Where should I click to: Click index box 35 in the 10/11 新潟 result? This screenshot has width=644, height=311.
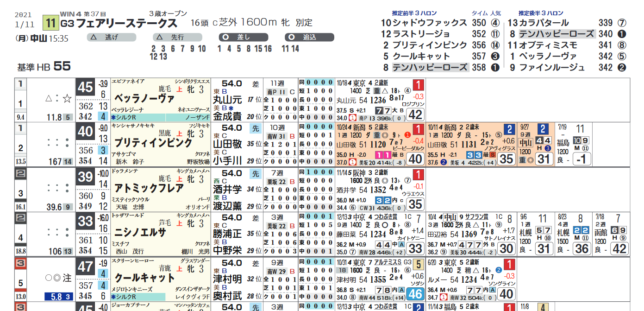pos(507,159)
